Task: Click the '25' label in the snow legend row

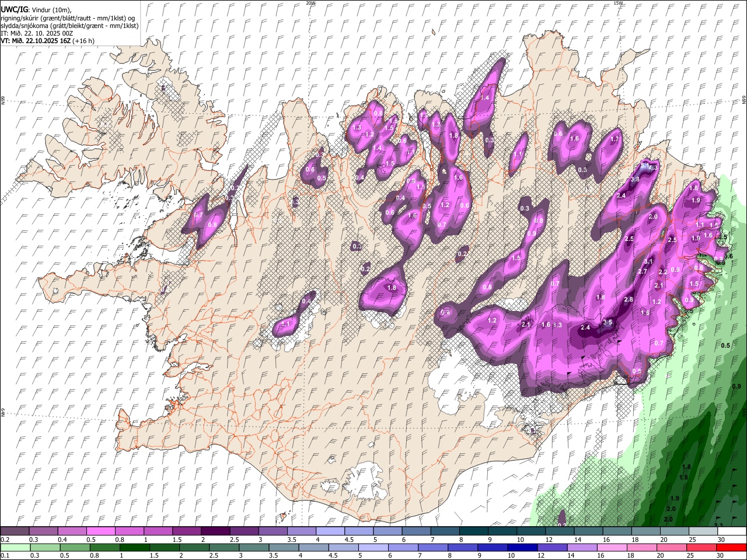Action: coord(692,539)
